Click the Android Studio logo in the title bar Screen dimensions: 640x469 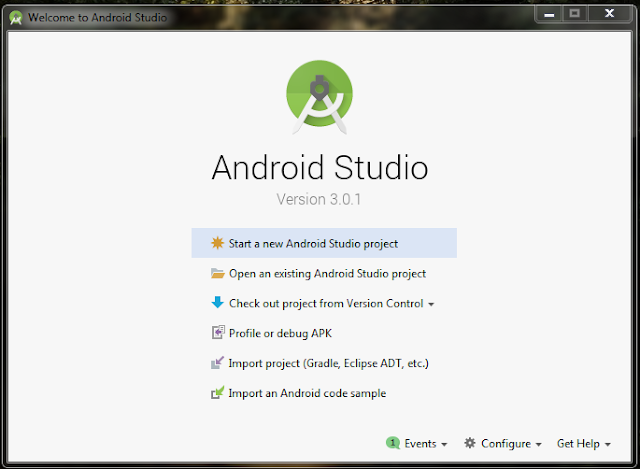pyautogui.click(x=16, y=18)
